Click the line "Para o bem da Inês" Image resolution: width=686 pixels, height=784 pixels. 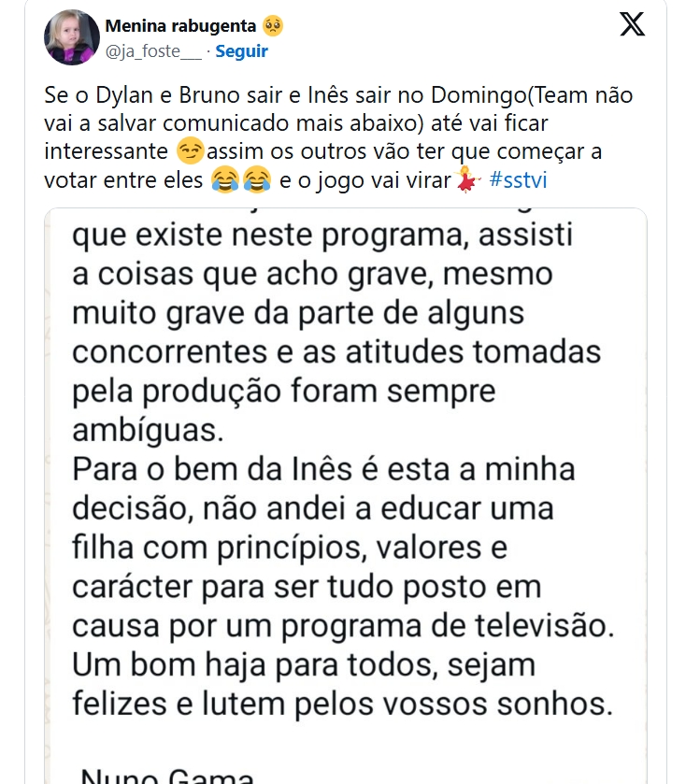(323, 469)
